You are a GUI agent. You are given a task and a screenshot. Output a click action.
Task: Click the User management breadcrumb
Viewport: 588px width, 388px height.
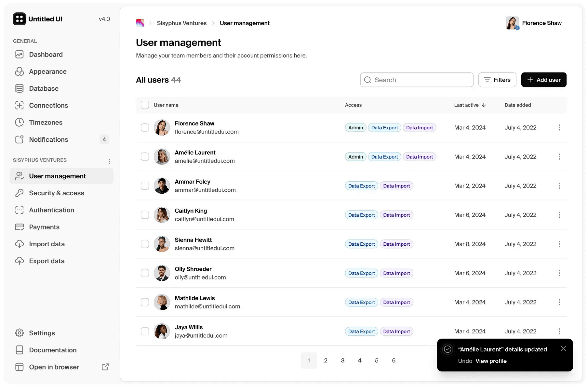[245, 23]
